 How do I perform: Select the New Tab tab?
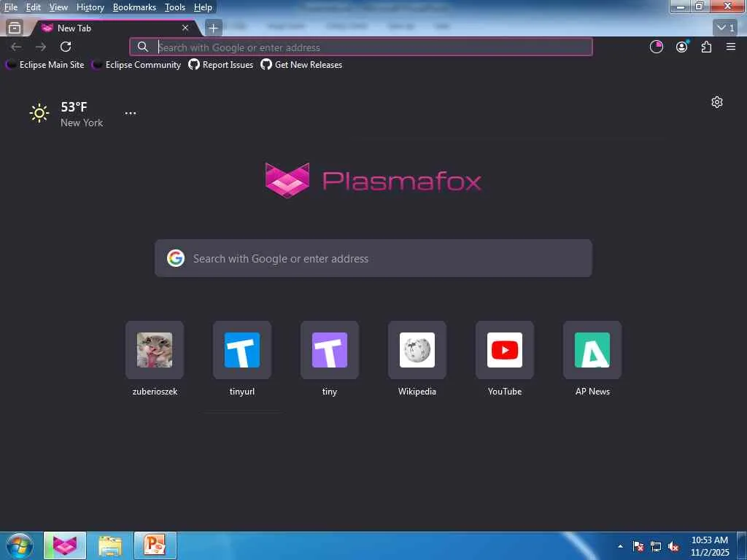coord(115,28)
